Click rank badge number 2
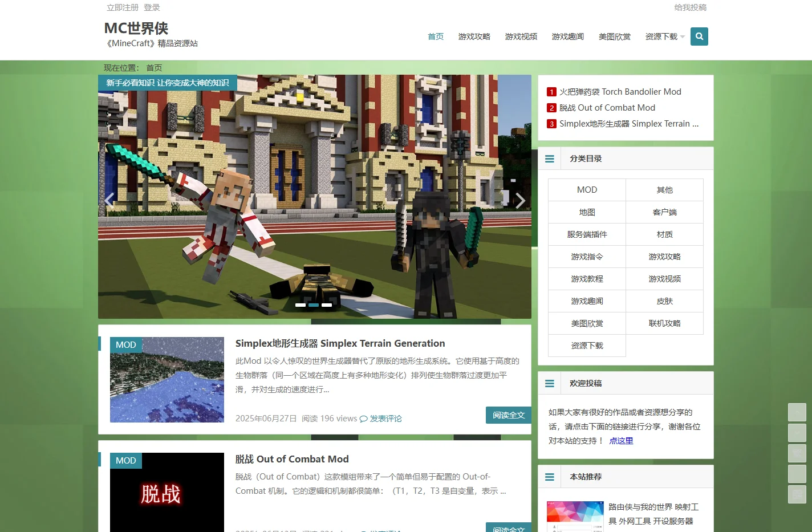 551,108
